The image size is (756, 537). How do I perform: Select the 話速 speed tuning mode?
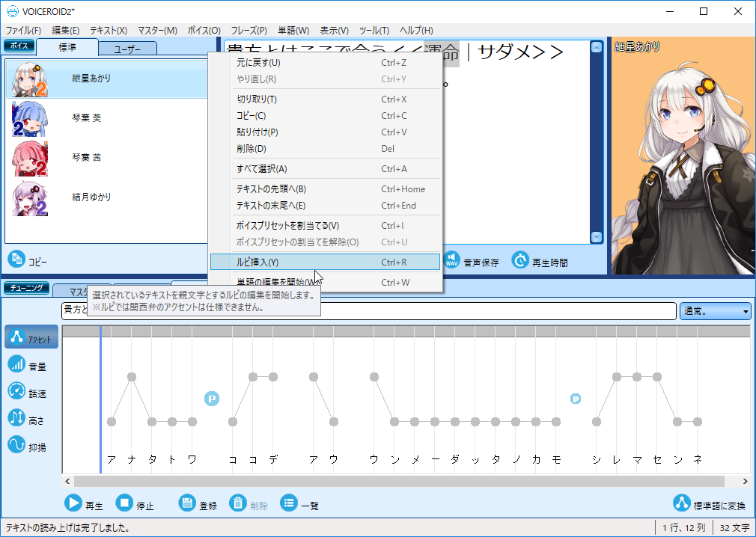pos(28,392)
